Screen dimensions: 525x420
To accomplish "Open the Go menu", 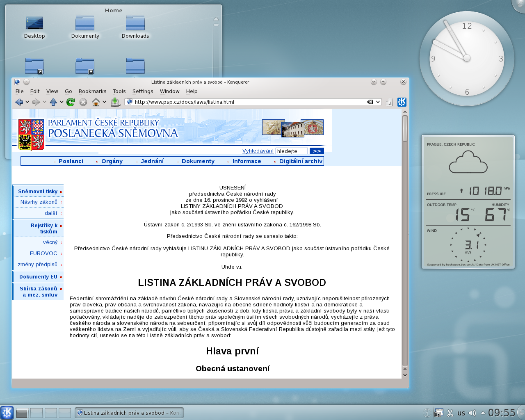I will click(68, 91).
